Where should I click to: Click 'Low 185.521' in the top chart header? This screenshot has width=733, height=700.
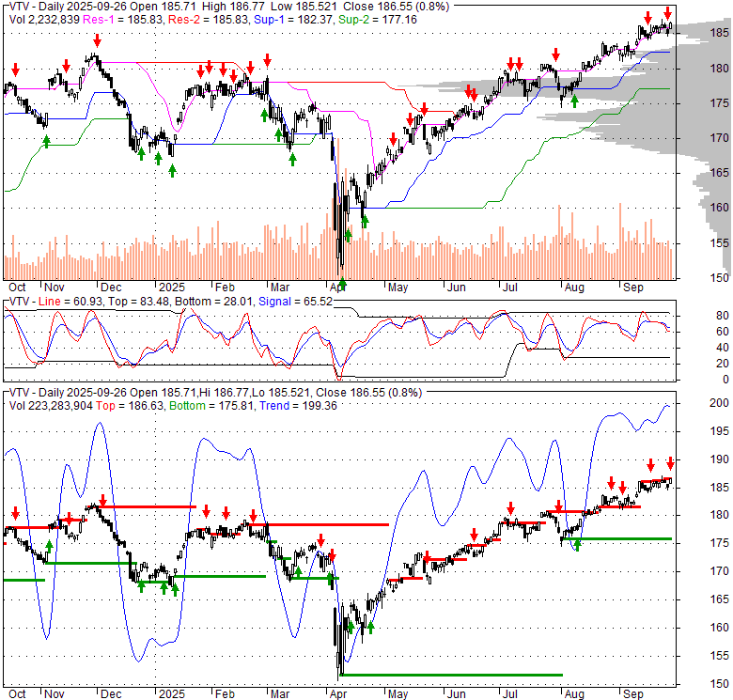tap(304, 7)
